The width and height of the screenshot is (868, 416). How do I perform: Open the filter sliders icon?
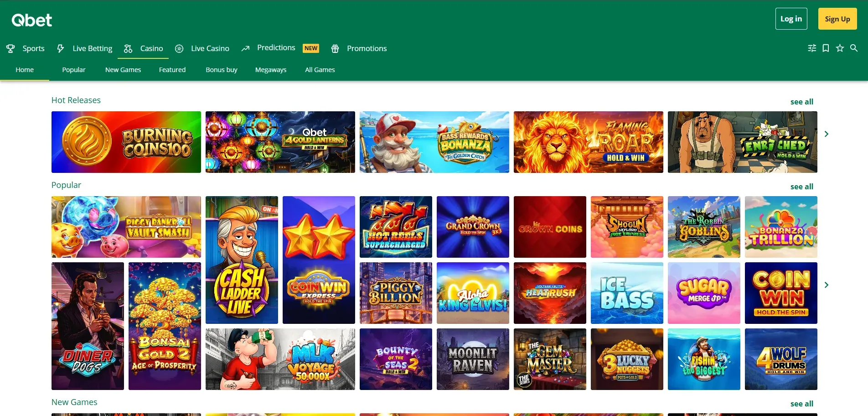(812, 48)
